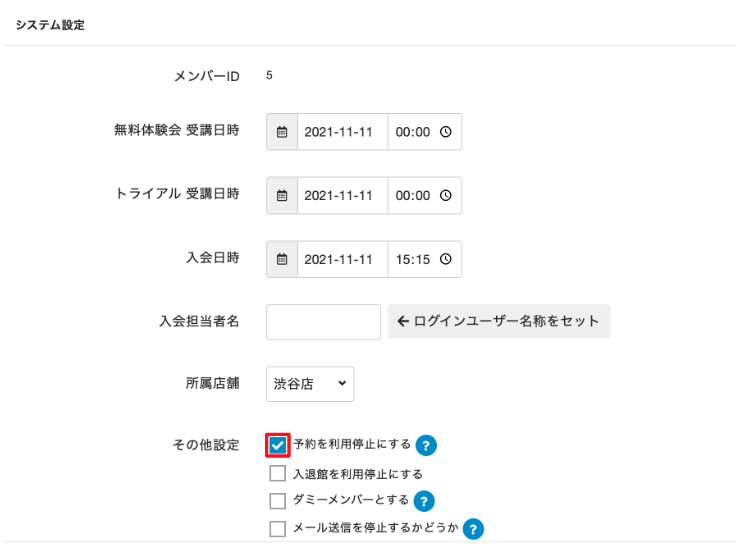Click ログインユーザー名称をセット button
The width and height of the screenshot is (749, 548).
click(x=499, y=321)
